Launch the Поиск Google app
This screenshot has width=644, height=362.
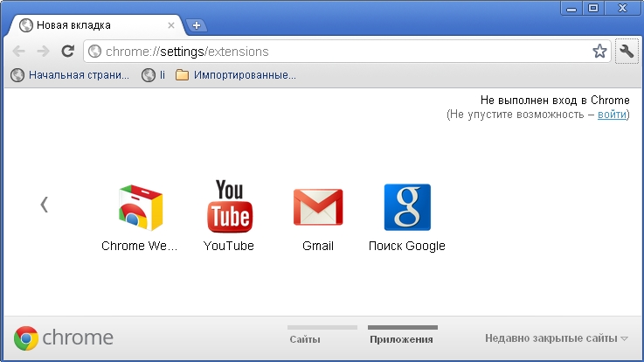(407, 218)
